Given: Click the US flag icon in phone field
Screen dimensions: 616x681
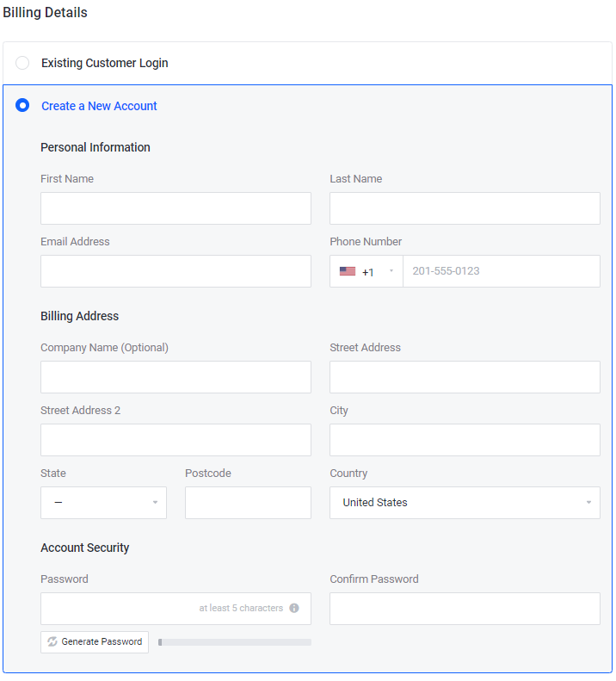Looking at the screenshot, I should pos(347,271).
